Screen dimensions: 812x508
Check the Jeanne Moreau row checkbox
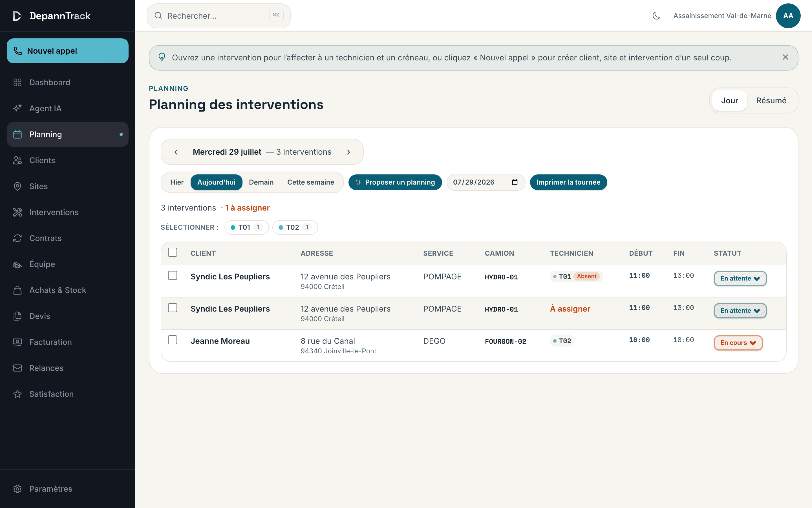173,340
